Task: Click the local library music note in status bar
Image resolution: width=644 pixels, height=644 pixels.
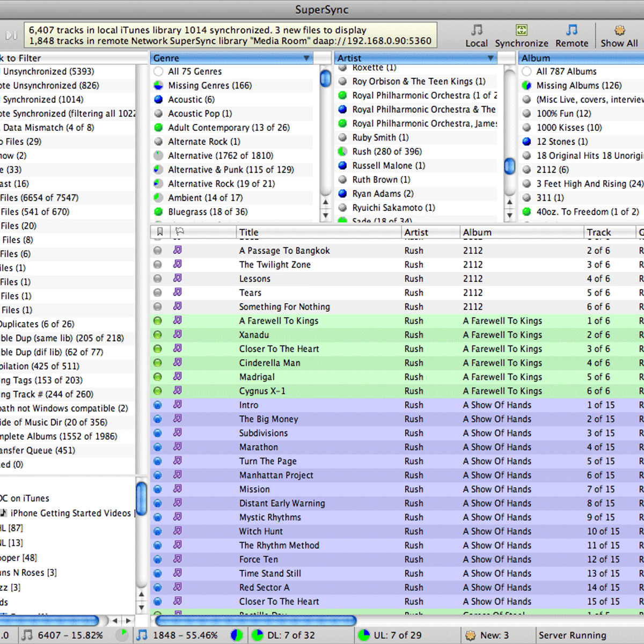Action: coord(27,635)
